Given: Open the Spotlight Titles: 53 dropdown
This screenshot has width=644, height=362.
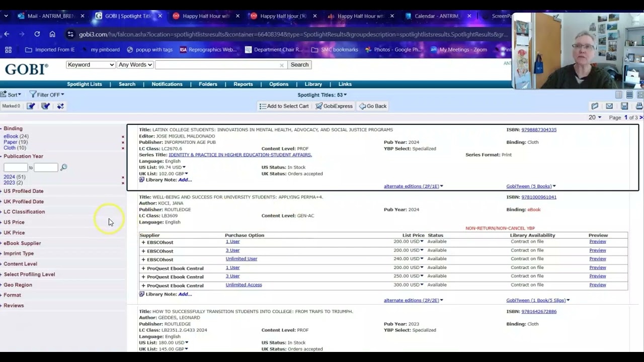Looking at the screenshot, I should click(322, 95).
